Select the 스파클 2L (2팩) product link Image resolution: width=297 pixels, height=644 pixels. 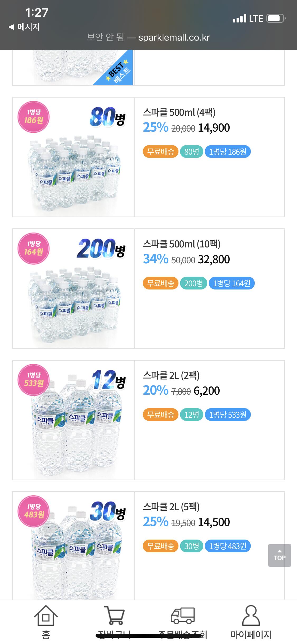pyautogui.click(x=171, y=375)
